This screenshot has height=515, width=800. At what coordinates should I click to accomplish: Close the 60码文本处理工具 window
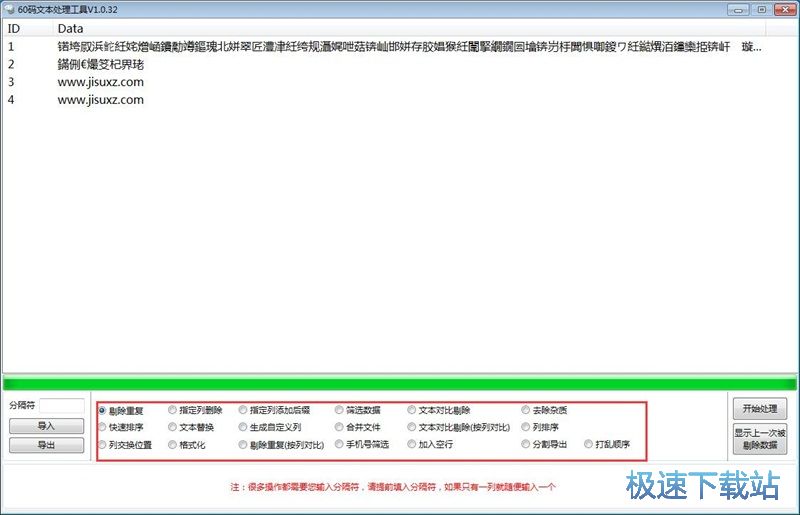point(785,10)
